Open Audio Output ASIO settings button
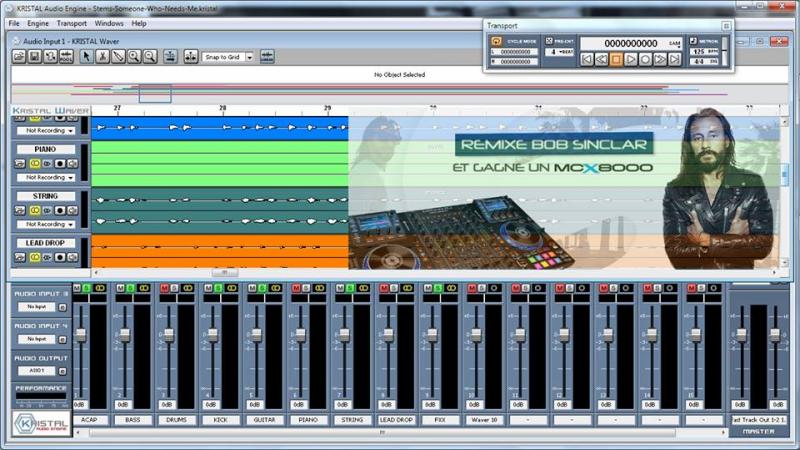Viewport: 800px width, 450px height. 62,371
